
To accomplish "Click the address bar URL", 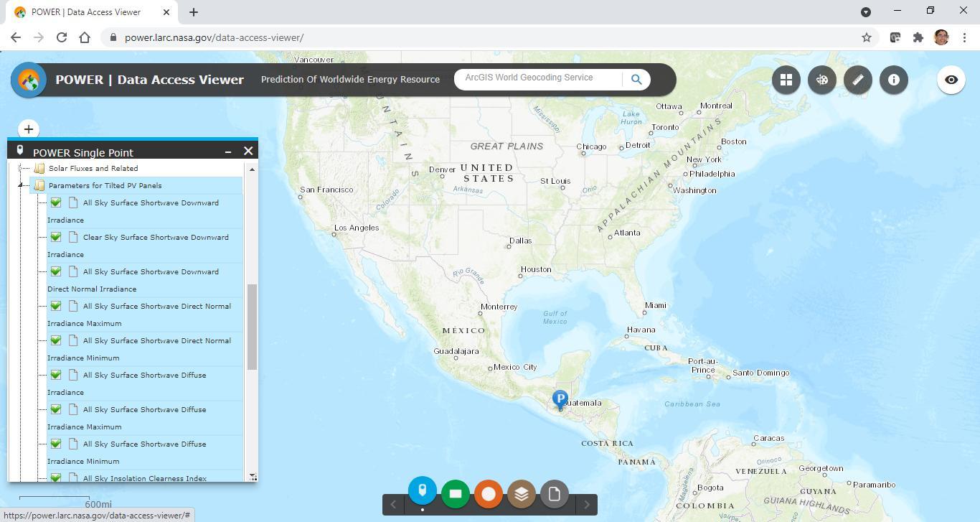I will pyautogui.click(x=214, y=37).
